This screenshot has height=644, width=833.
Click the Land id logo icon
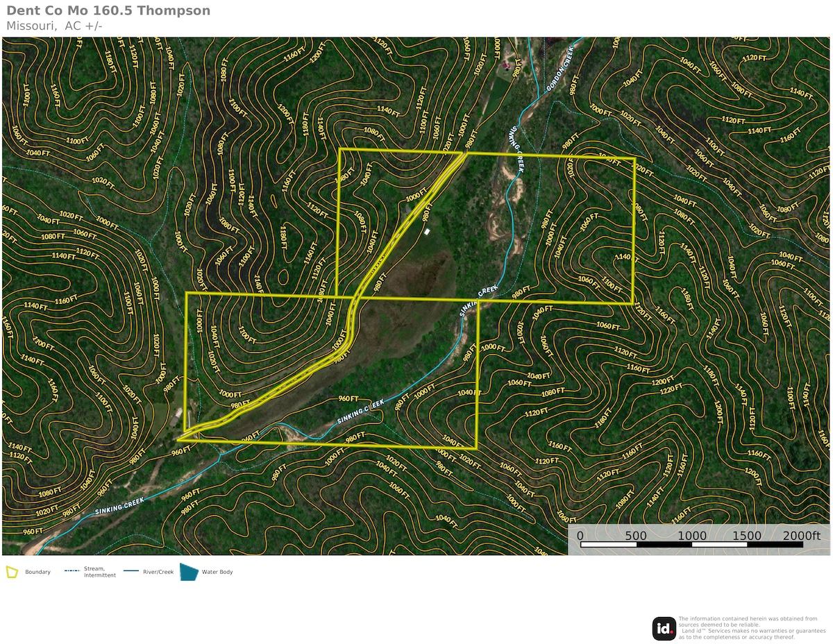click(x=664, y=629)
